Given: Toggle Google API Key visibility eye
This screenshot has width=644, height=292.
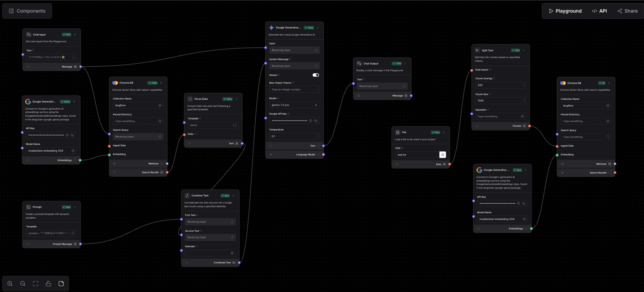Looking at the screenshot, I should coord(316,121).
